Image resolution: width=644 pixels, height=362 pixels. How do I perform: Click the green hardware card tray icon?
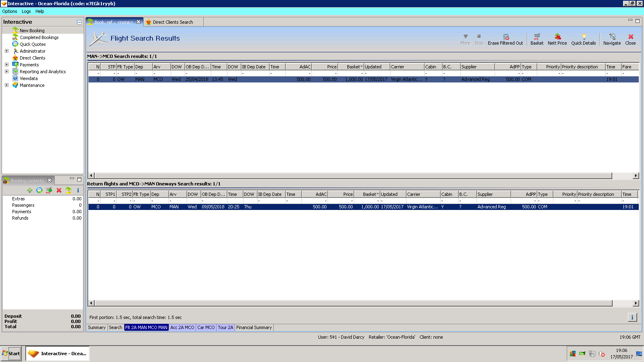click(x=582, y=354)
